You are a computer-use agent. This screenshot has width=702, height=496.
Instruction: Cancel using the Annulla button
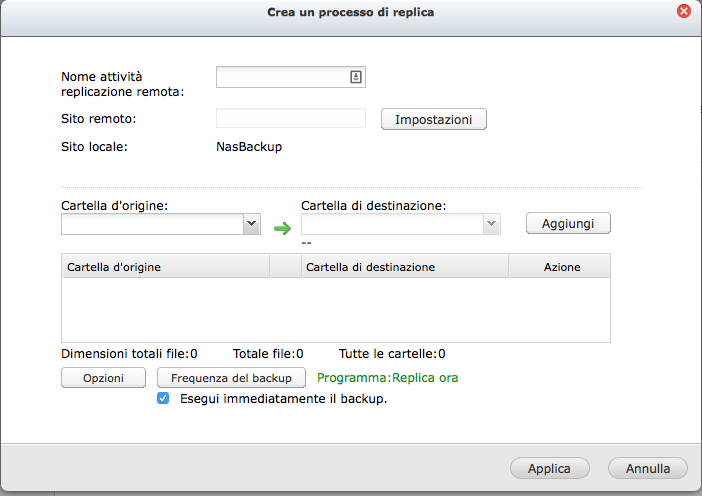pos(647,468)
